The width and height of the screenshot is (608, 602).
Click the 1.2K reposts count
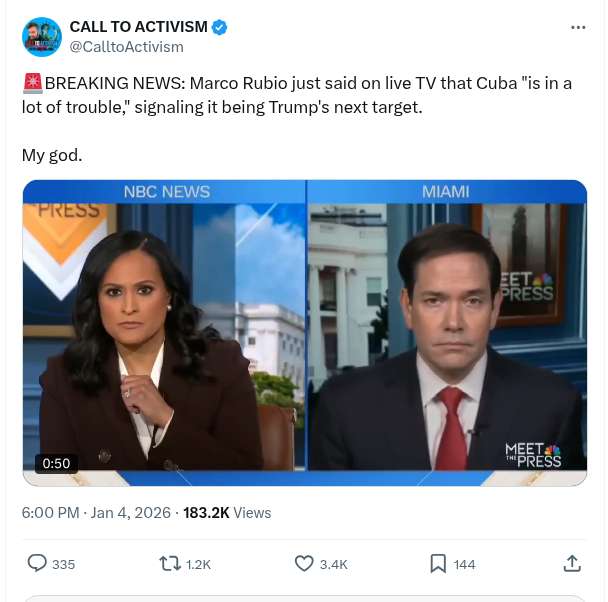(199, 565)
